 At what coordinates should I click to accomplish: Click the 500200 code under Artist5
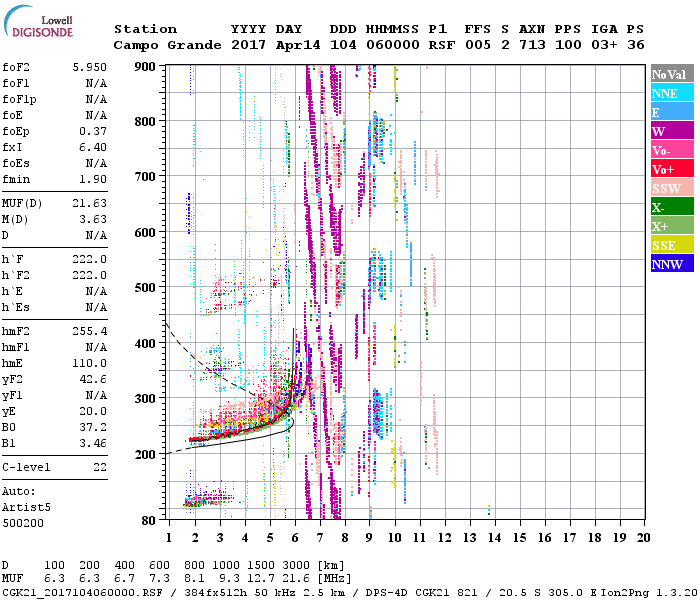tap(23, 523)
